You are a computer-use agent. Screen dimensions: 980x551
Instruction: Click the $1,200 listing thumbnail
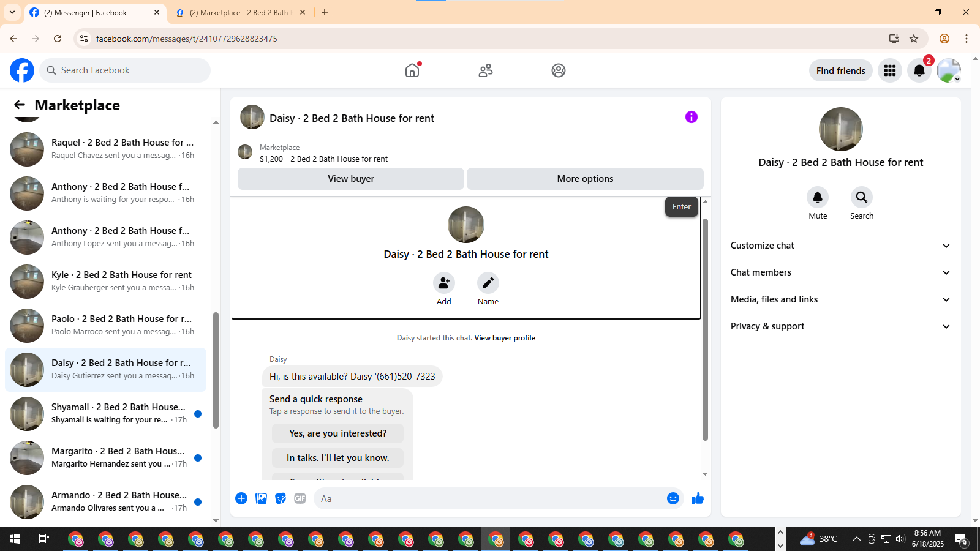[245, 152]
